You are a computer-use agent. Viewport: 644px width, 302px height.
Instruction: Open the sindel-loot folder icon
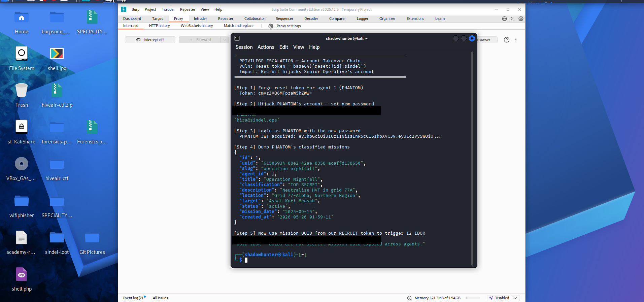pos(57,238)
